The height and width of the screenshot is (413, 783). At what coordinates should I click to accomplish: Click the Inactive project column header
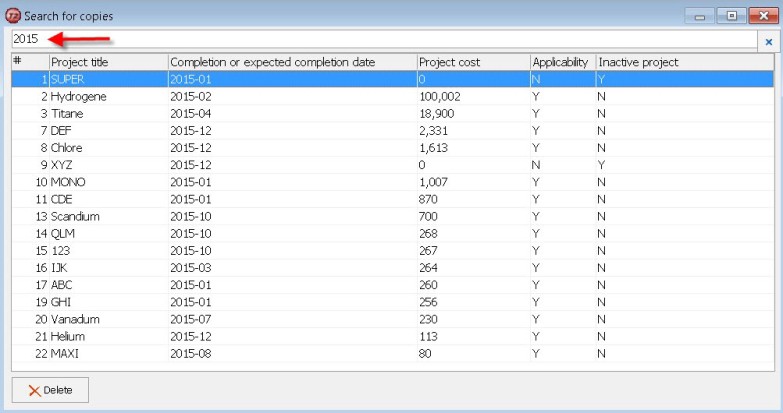[x=685, y=62]
